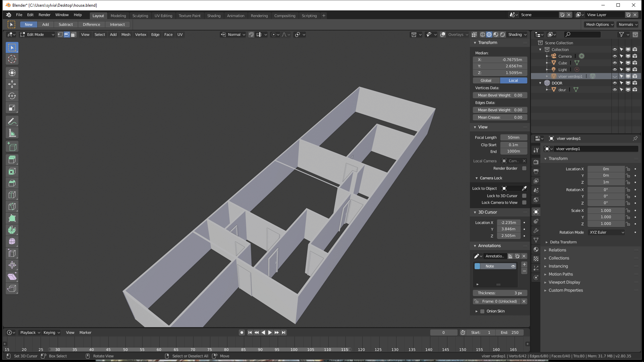Open the Rotation Mode XYZ Euler dropdown

(x=606, y=232)
